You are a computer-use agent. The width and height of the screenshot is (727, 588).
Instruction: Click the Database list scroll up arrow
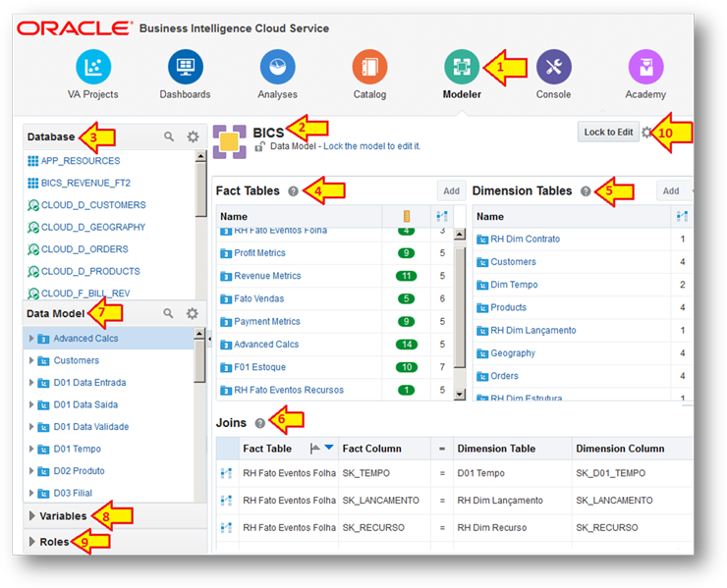200,156
